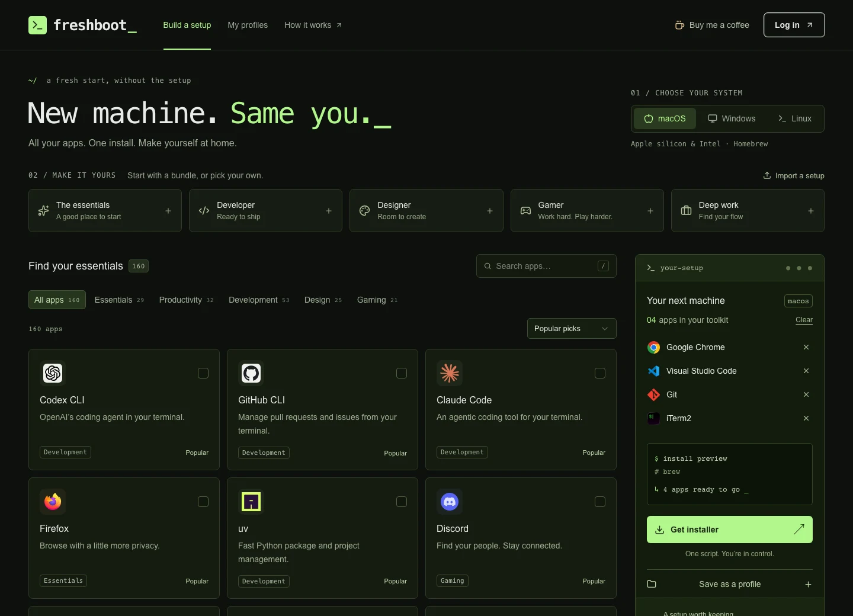
Task: Click the Essentials tag on Firefox card
Action: tap(63, 580)
